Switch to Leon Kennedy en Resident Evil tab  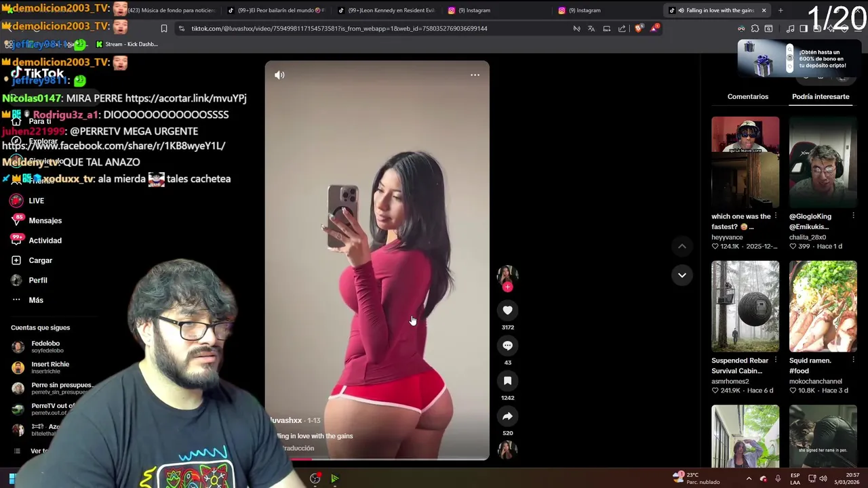[387, 10]
